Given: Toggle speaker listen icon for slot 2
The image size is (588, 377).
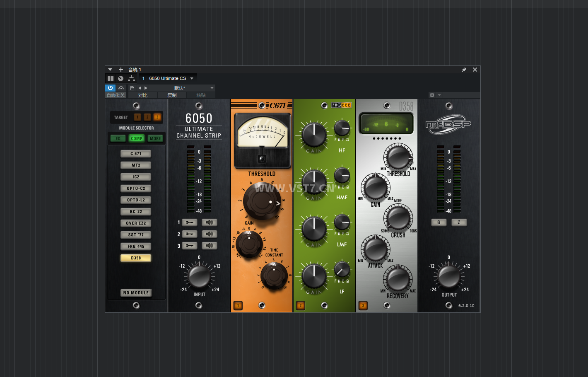Looking at the screenshot, I should [210, 234].
